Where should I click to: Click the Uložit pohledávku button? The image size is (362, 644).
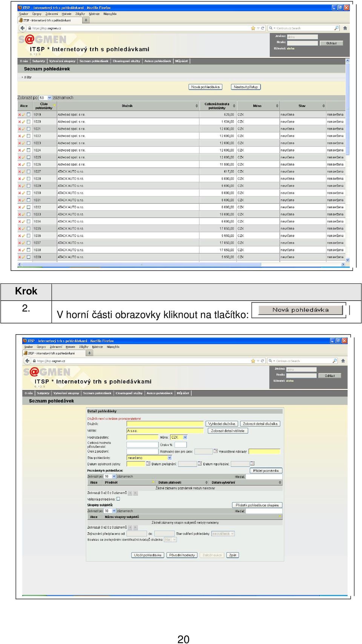148,555
